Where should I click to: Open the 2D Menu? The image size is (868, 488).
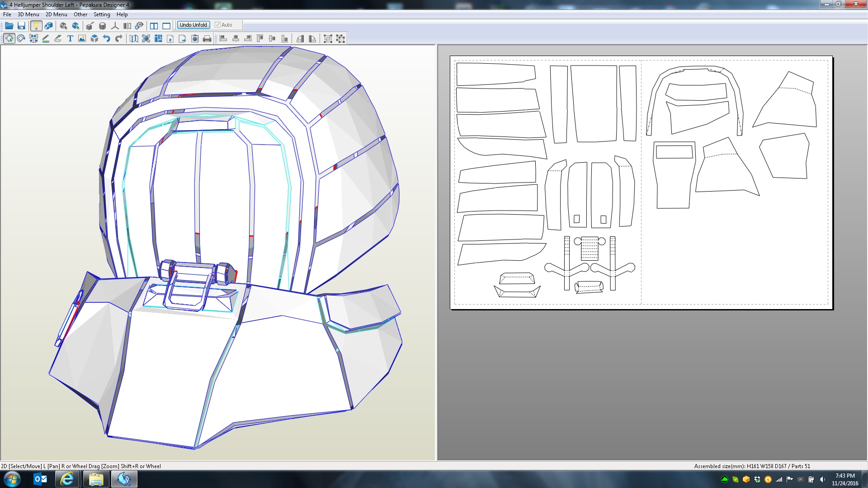(56, 14)
